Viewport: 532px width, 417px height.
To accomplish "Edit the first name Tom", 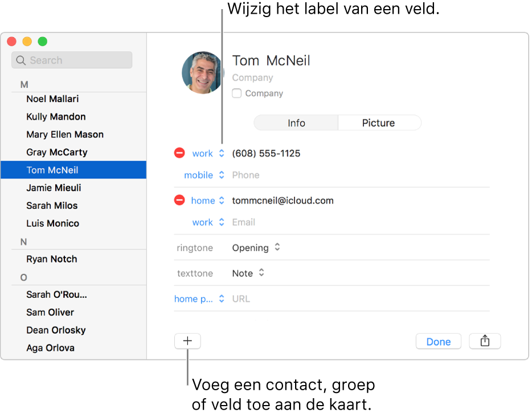I will (x=245, y=61).
